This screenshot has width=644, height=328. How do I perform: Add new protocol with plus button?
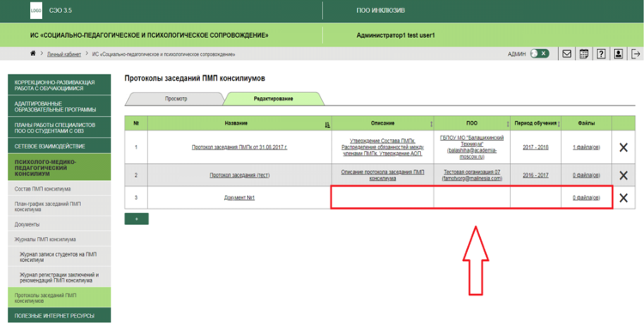tap(137, 219)
